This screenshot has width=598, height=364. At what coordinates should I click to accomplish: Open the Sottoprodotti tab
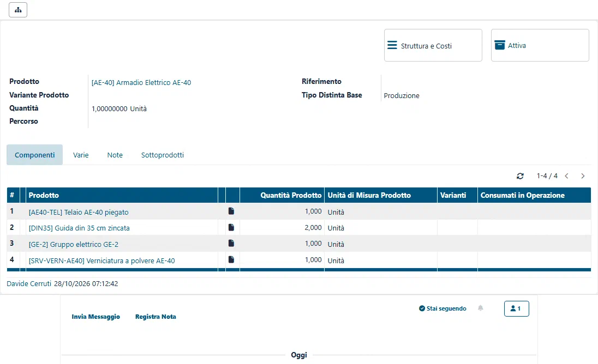(163, 155)
